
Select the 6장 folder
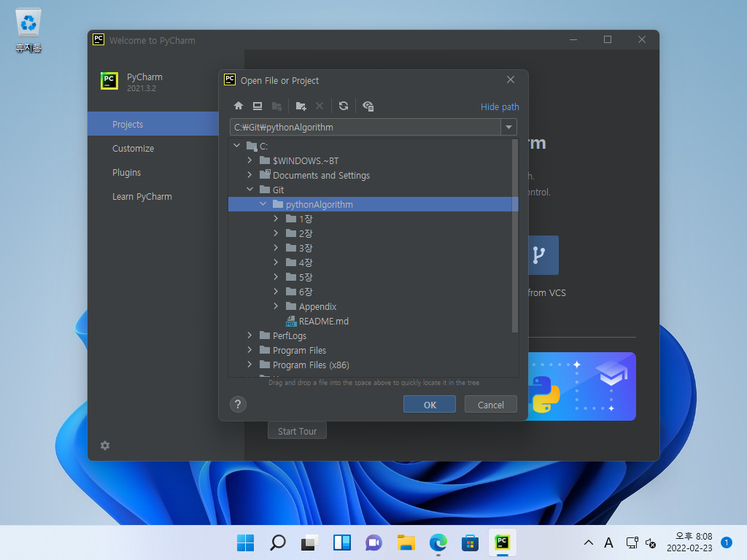point(298,292)
